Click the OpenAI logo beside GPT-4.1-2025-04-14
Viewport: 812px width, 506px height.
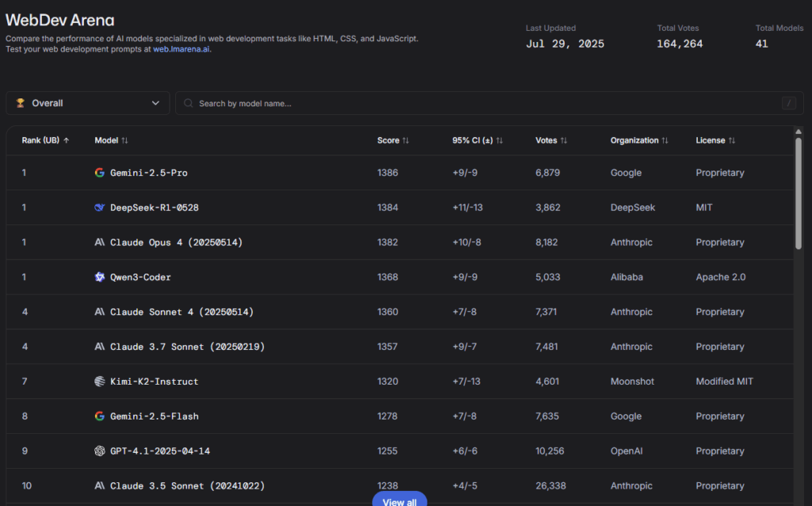99,450
